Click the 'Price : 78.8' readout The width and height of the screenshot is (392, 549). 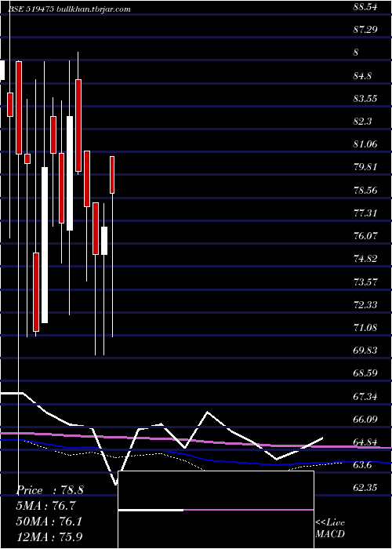(50, 490)
